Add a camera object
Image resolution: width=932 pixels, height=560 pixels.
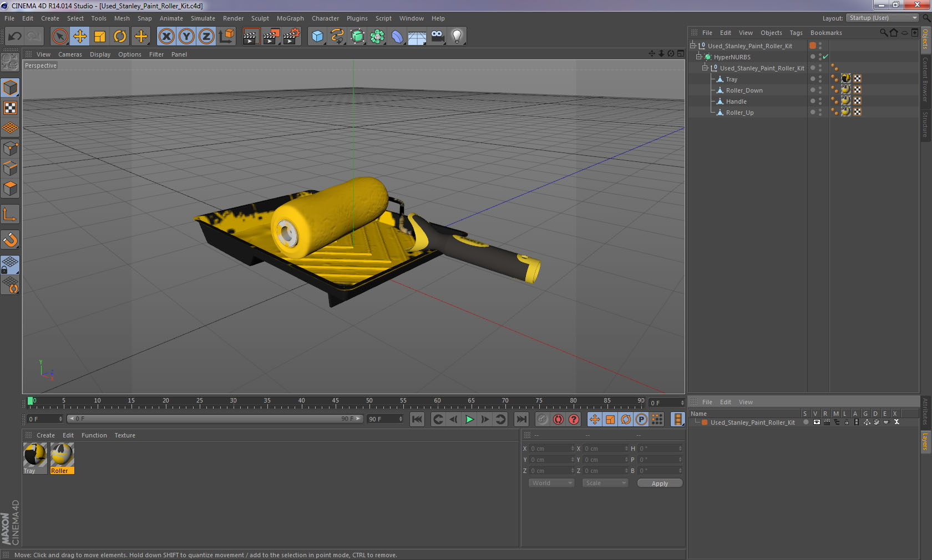(x=438, y=37)
